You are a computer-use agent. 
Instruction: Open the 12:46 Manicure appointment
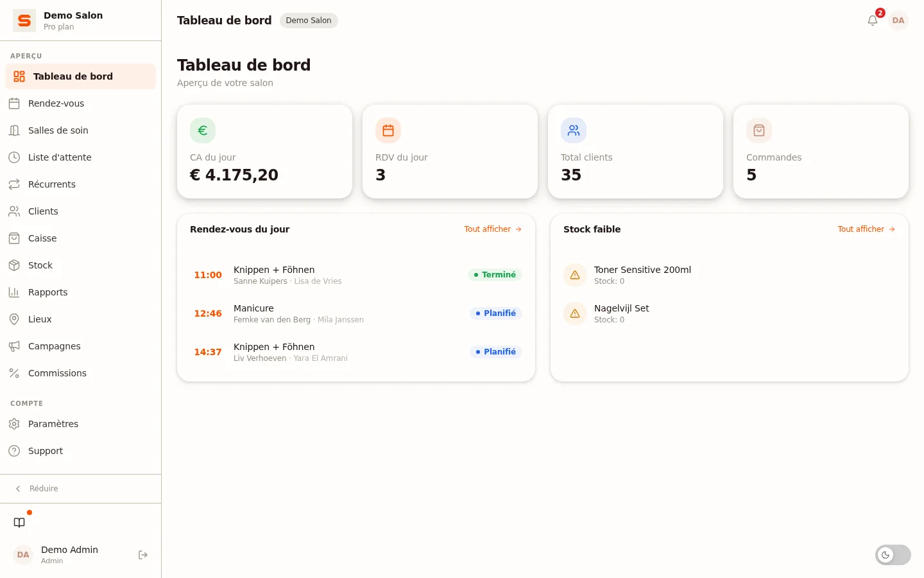tap(356, 313)
